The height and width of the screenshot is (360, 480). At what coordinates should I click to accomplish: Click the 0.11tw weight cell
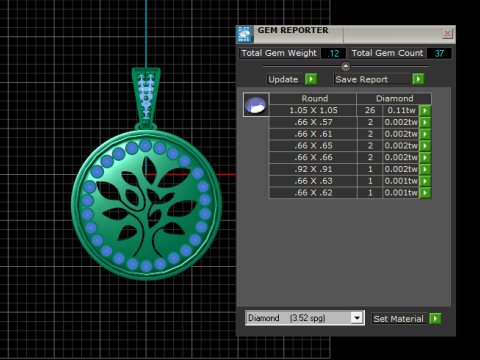401,110
